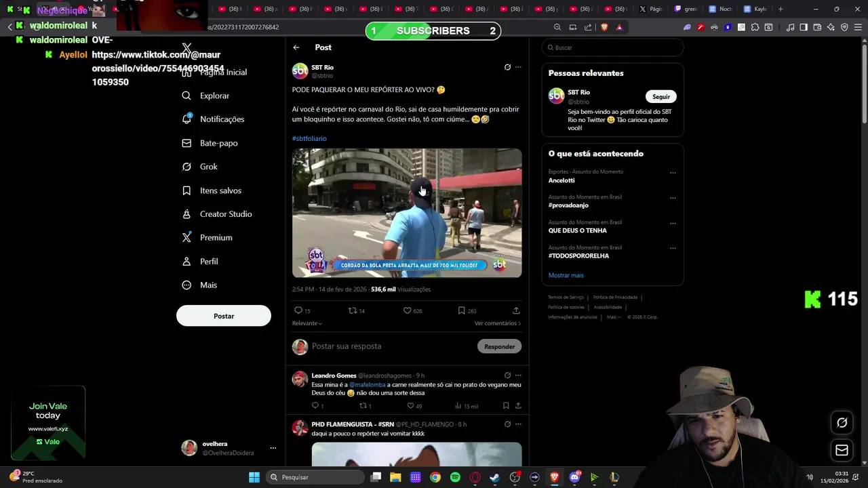Switch to the Kayle browser tab

pyautogui.click(x=755, y=9)
